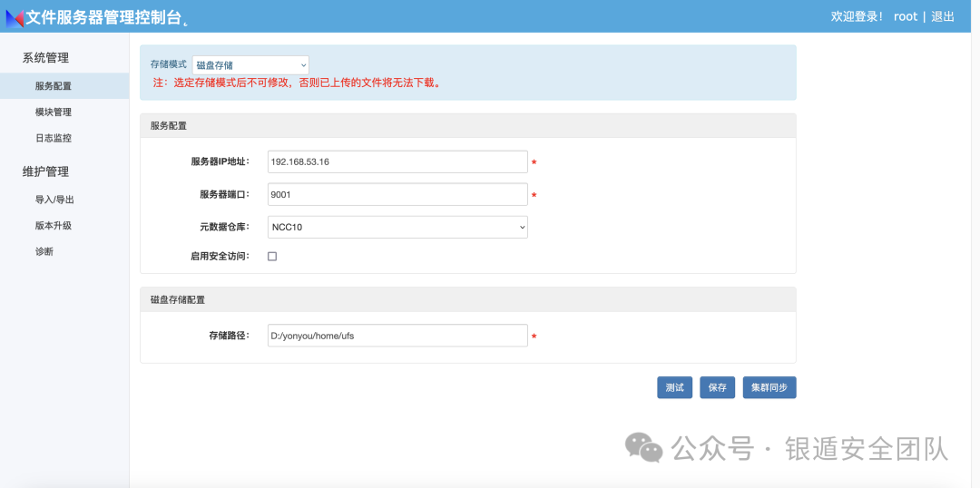Click the console logo icon in header
The width and height of the screenshot is (980, 488).
tap(15, 17)
